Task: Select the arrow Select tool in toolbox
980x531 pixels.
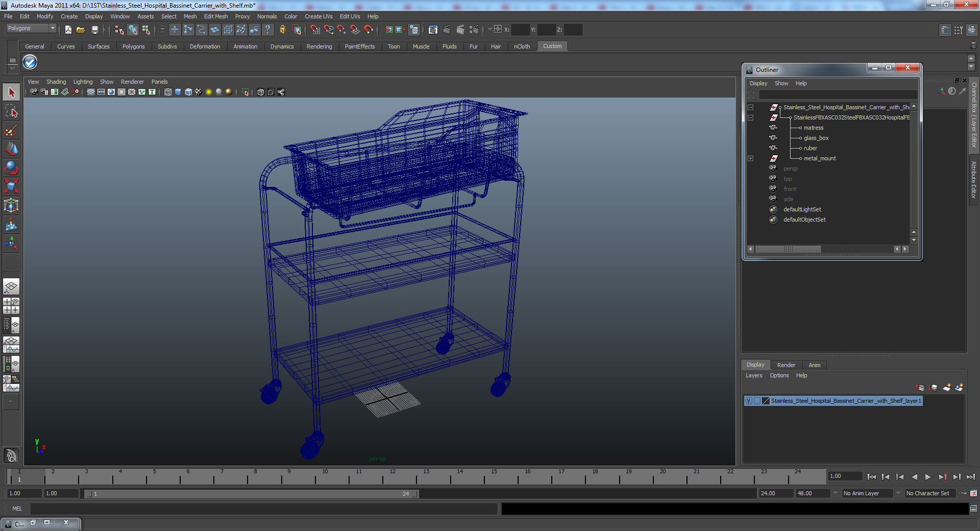Action: [x=11, y=92]
